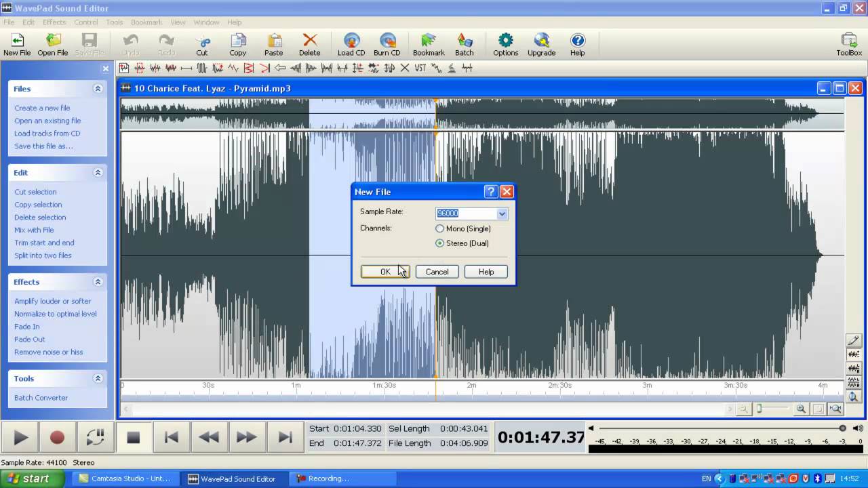
Task: Click the fade-in waveform effect icon
Action: [296, 68]
